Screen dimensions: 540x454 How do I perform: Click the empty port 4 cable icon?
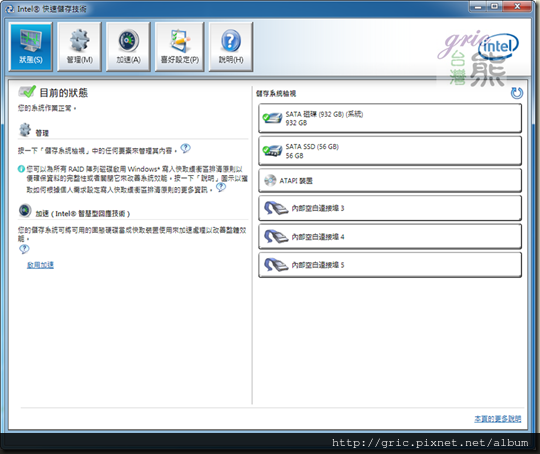coord(276,236)
